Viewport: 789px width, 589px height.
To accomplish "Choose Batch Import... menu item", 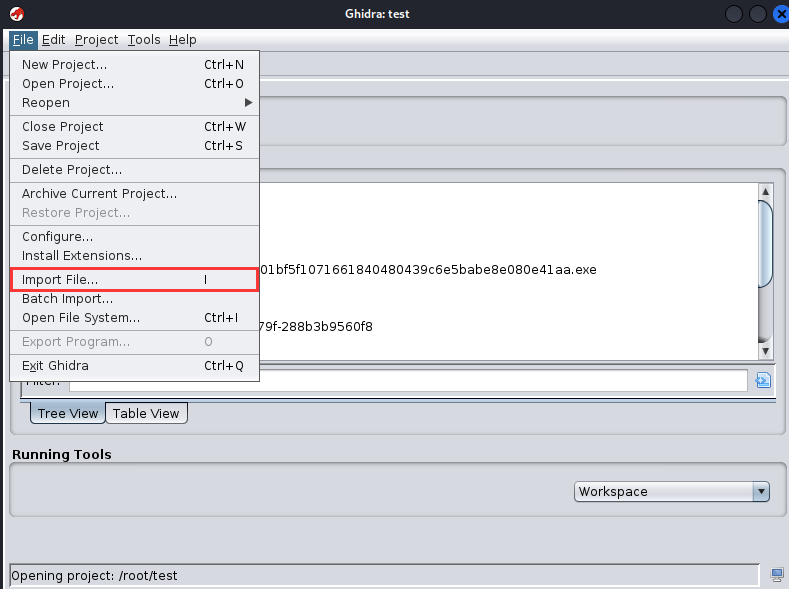I will tap(134, 299).
